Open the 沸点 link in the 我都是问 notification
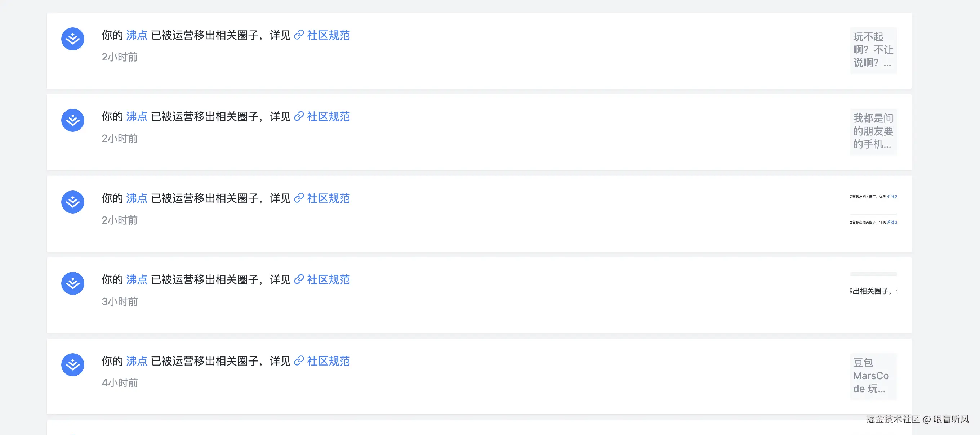 [137, 116]
